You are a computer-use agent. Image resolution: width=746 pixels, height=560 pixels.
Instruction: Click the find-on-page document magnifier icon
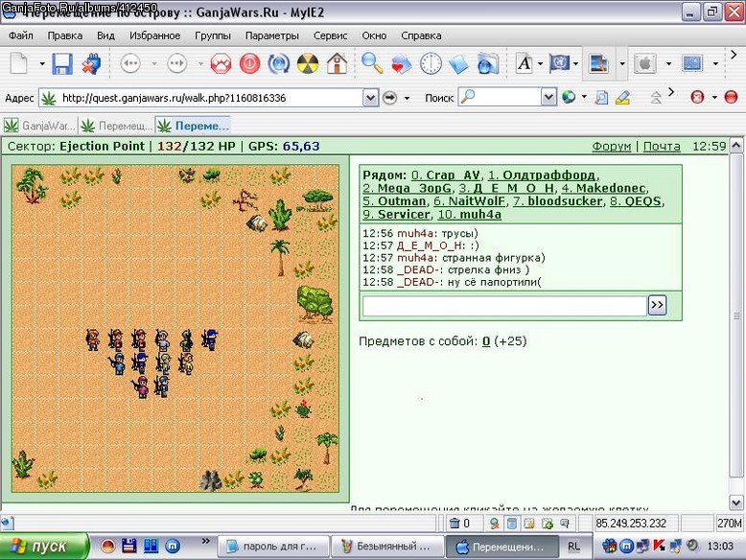601,98
